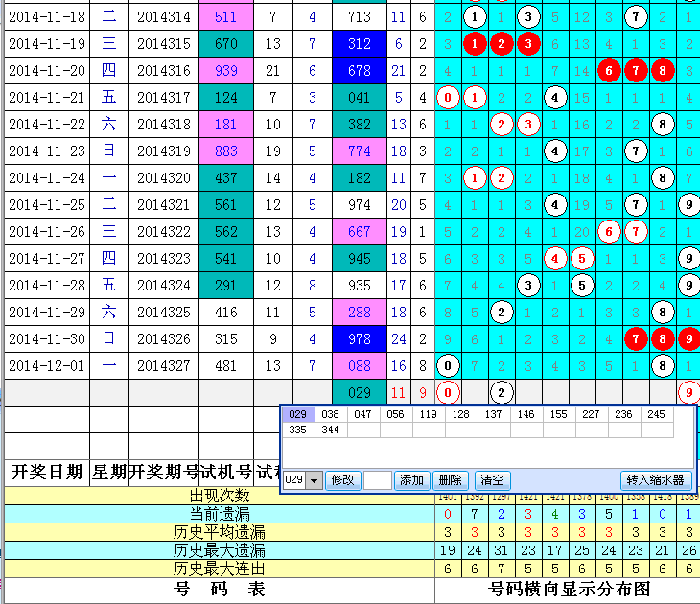The width and height of the screenshot is (700, 604).
Task: Select number 344 in the popup list
Action: pyautogui.click(x=332, y=431)
